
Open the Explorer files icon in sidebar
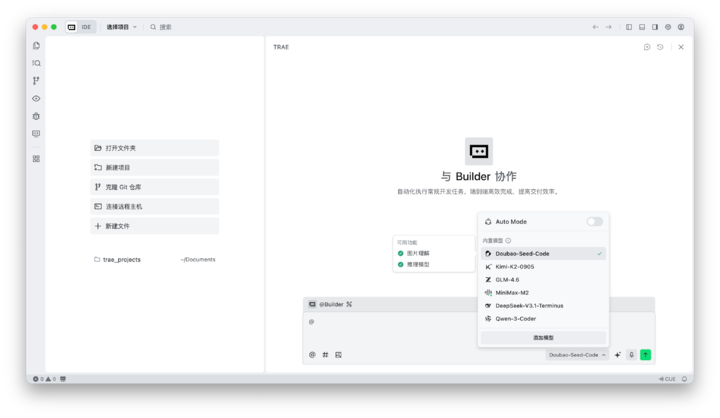36,46
